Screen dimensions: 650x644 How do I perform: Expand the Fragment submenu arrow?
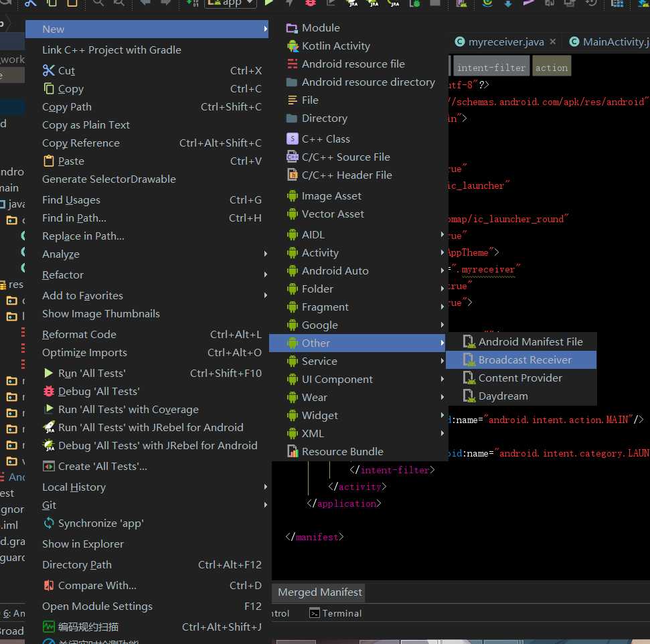tap(442, 307)
